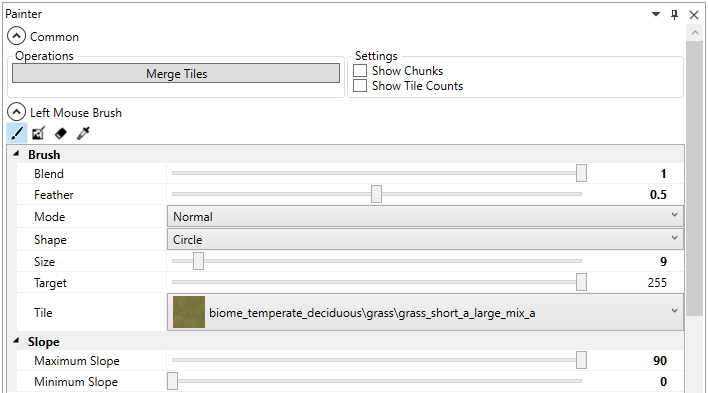
Task: Click the Target property label
Action: click(50, 283)
